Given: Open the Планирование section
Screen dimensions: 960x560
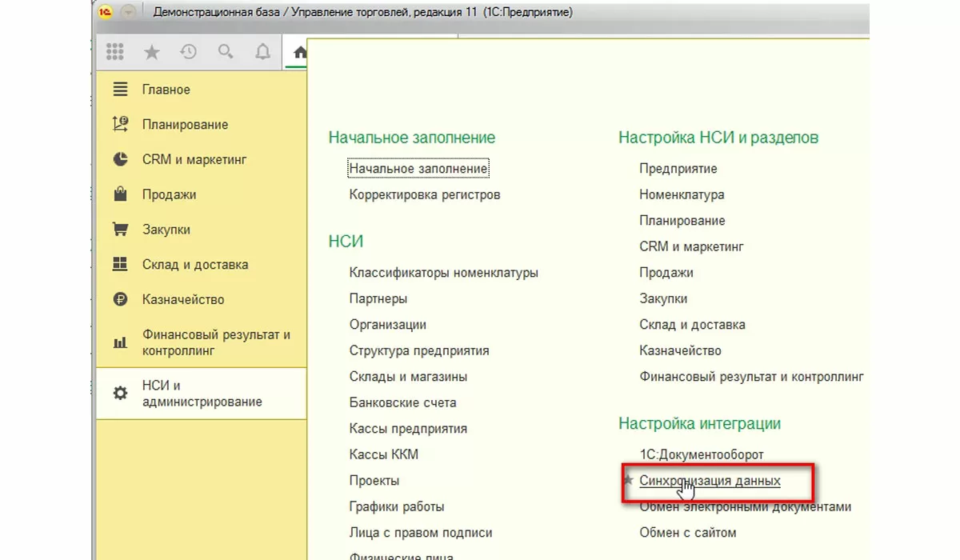Looking at the screenshot, I should point(201,125).
